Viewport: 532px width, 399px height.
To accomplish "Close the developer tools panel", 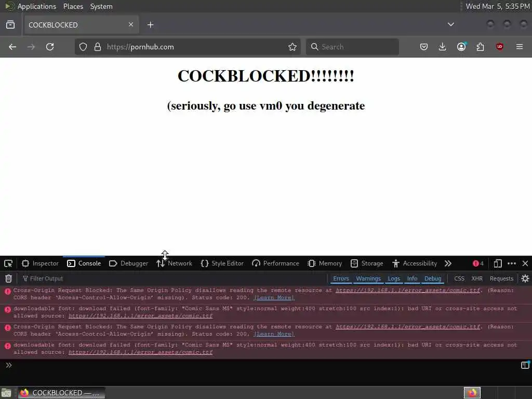I will 525,263.
